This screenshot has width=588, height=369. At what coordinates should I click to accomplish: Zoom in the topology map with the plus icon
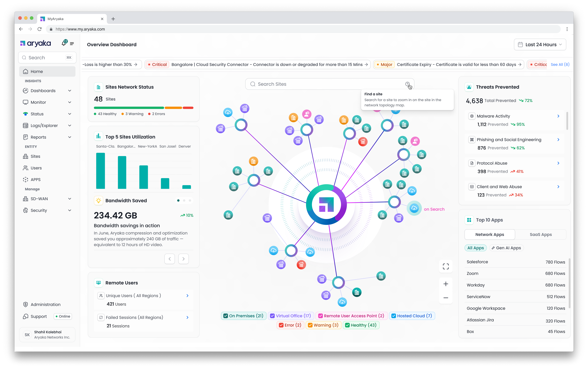click(446, 284)
